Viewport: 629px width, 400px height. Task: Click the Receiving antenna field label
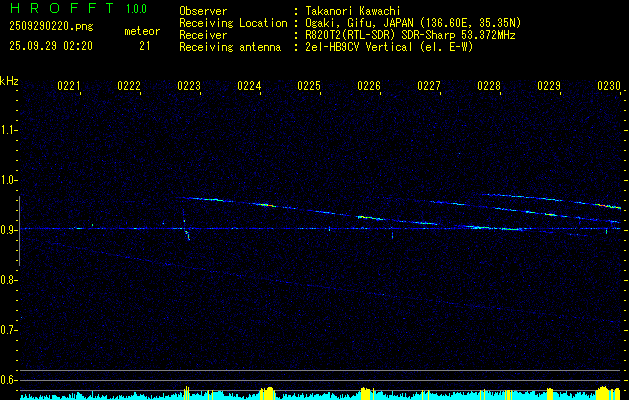point(230,47)
